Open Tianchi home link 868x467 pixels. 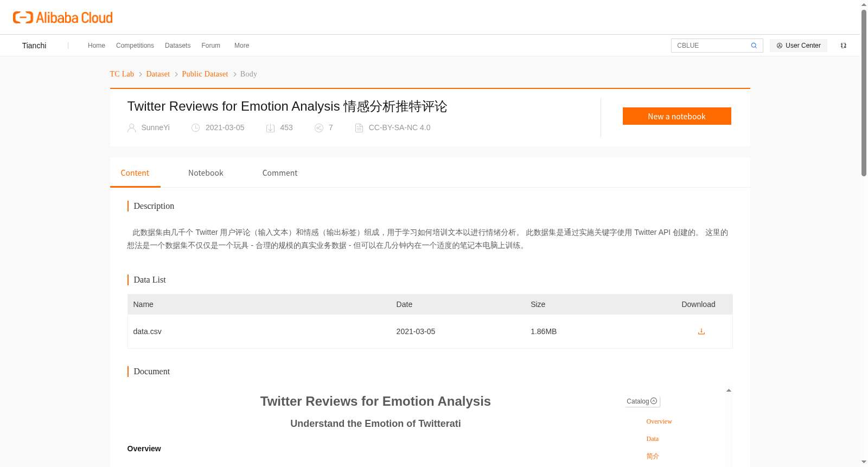[x=34, y=46]
